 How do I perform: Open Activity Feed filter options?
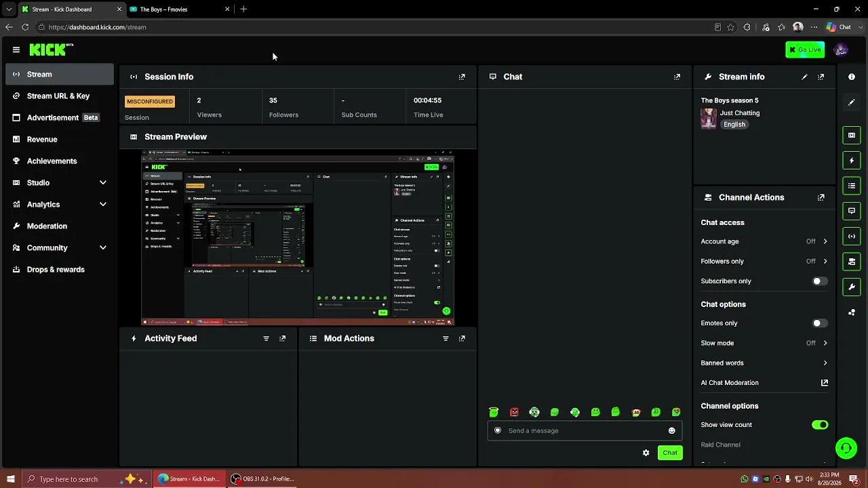pos(266,338)
